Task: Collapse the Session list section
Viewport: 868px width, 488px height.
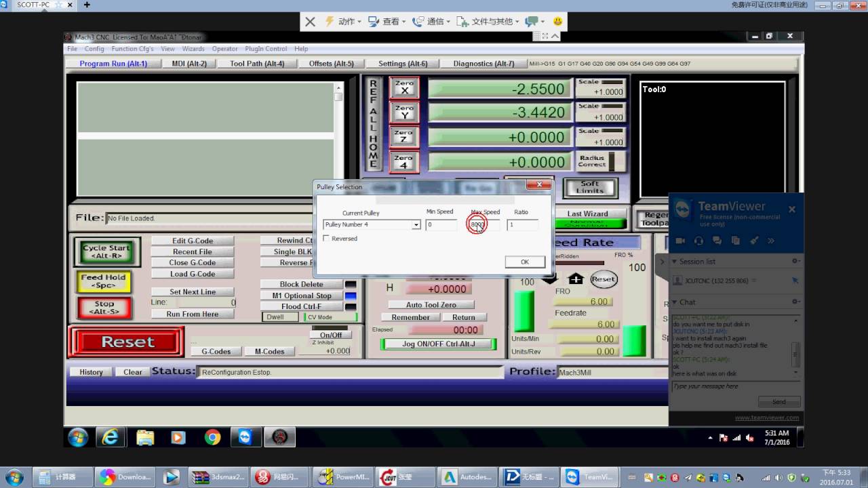Action: [675, 262]
